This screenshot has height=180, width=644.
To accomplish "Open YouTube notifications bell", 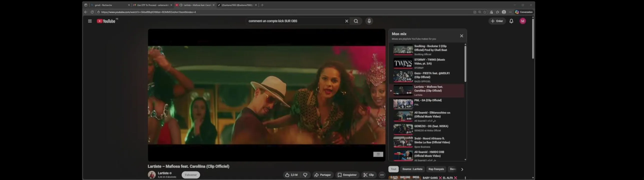I will click(511, 21).
